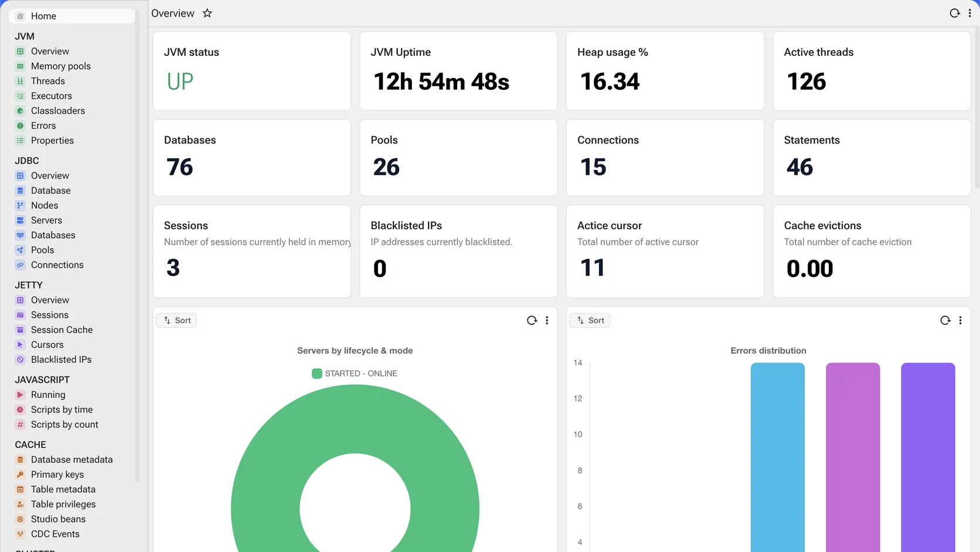Click the Cursors pointer icon

20,345
